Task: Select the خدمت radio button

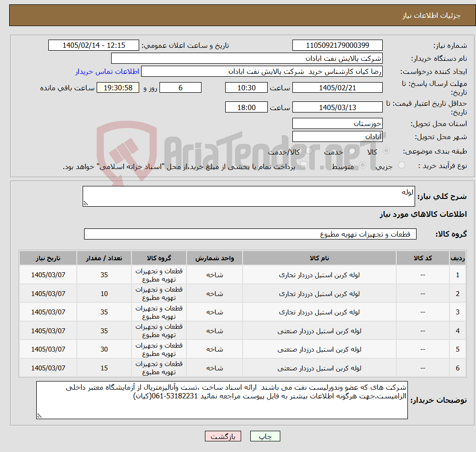Action: [x=352, y=151]
